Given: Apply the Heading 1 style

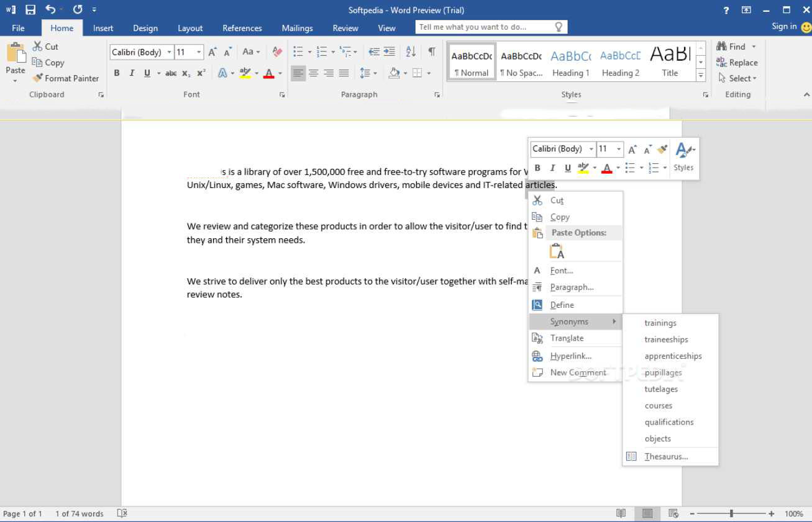Looking at the screenshot, I should pos(571,61).
